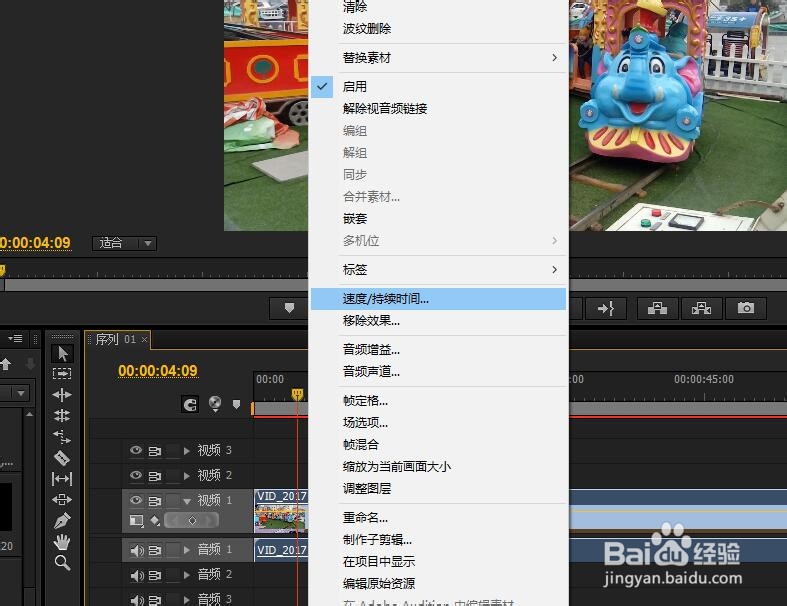This screenshot has height=606, width=787.
Task: Click the up arrow icon in left panel
Action: [6, 365]
